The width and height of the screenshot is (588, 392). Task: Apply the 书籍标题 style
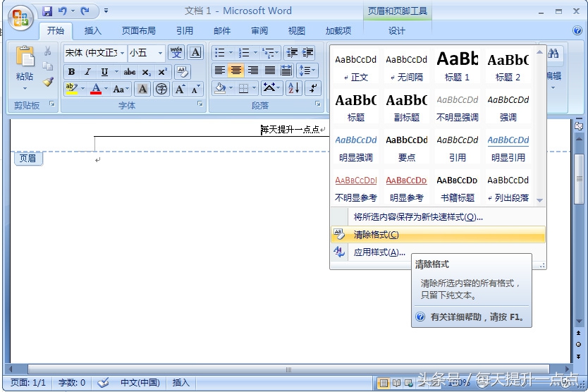pyautogui.click(x=457, y=187)
